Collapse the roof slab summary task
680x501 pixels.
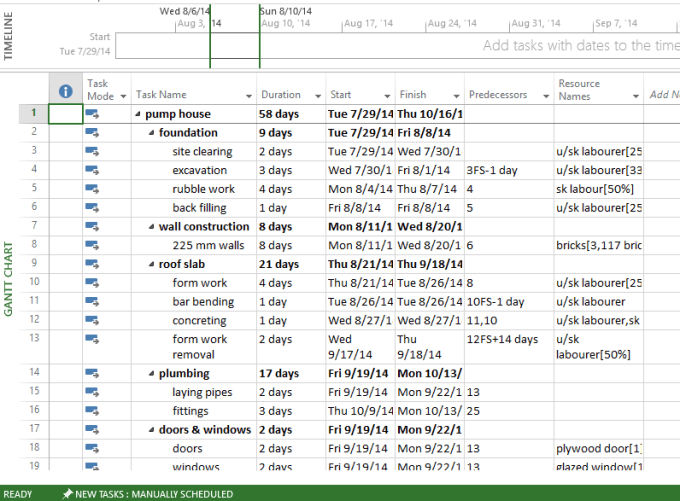[x=151, y=264]
